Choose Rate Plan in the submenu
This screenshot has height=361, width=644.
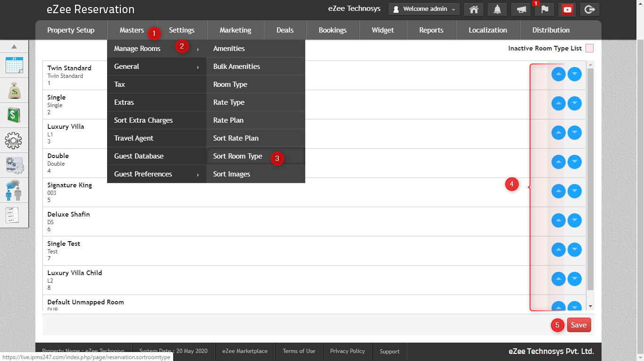pos(256,120)
